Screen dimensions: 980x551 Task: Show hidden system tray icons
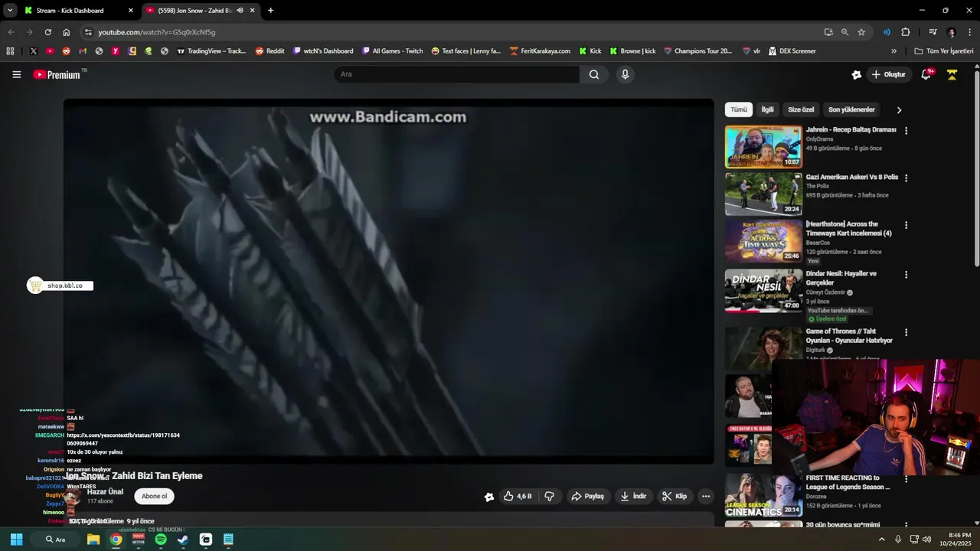[x=881, y=540]
